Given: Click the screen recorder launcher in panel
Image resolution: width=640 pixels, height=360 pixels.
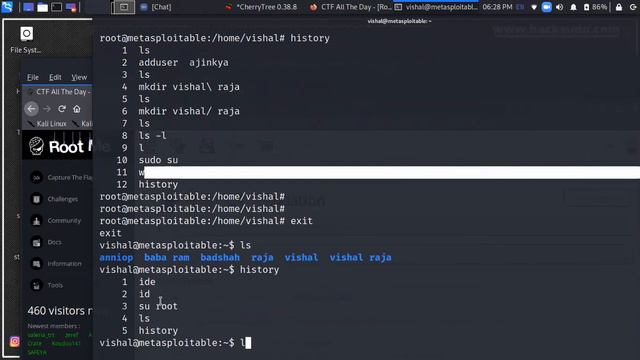Looking at the screenshot, I should point(71,7).
